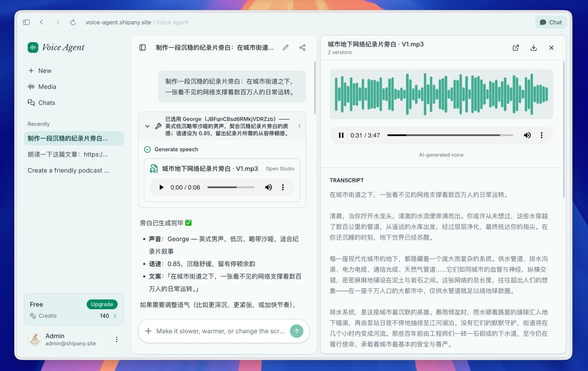Collapse the chat panel with the panel icon
This screenshot has height=371, width=588.
[x=143, y=48]
